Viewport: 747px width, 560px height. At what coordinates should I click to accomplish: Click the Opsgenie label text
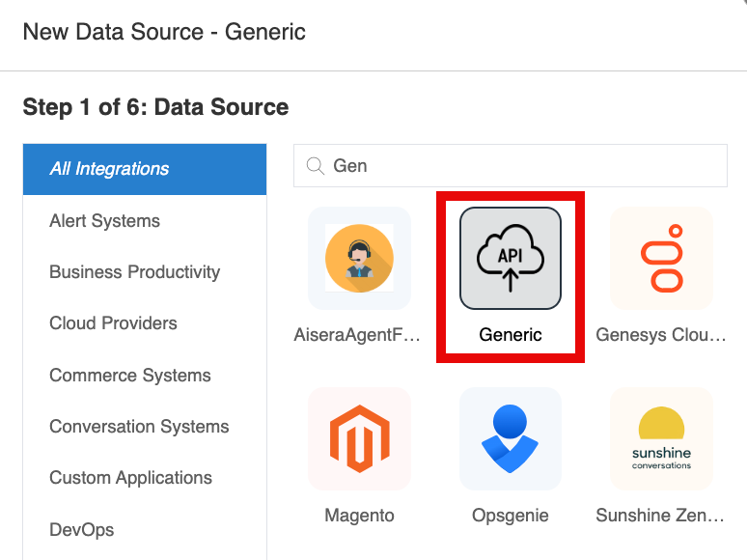(x=511, y=516)
